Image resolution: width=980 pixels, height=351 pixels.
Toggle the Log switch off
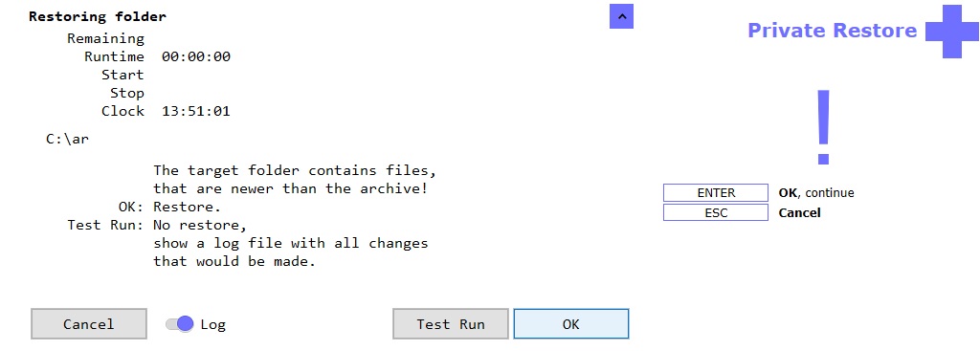point(179,324)
